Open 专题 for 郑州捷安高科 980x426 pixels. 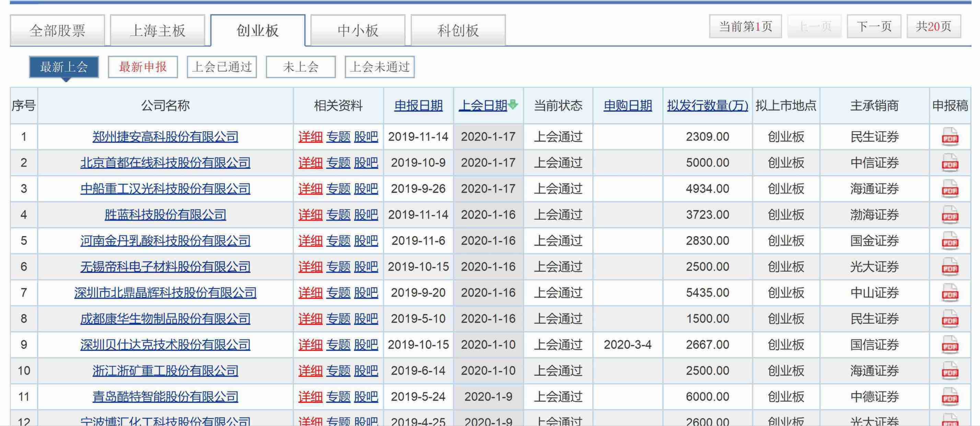pos(338,137)
